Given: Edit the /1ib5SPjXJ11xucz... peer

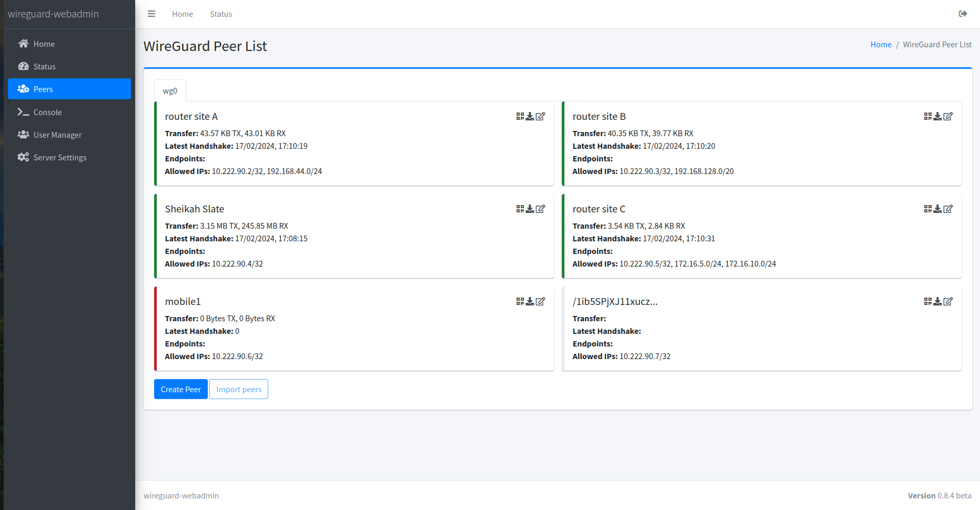Looking at the screenshot, I should [948, 301].
